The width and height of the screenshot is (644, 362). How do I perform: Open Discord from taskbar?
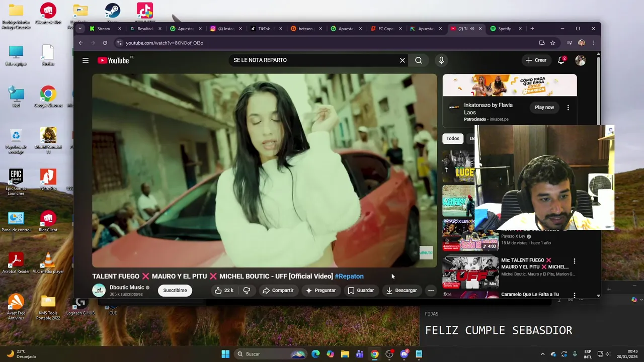pyautogui.click(x=404, y=354)
